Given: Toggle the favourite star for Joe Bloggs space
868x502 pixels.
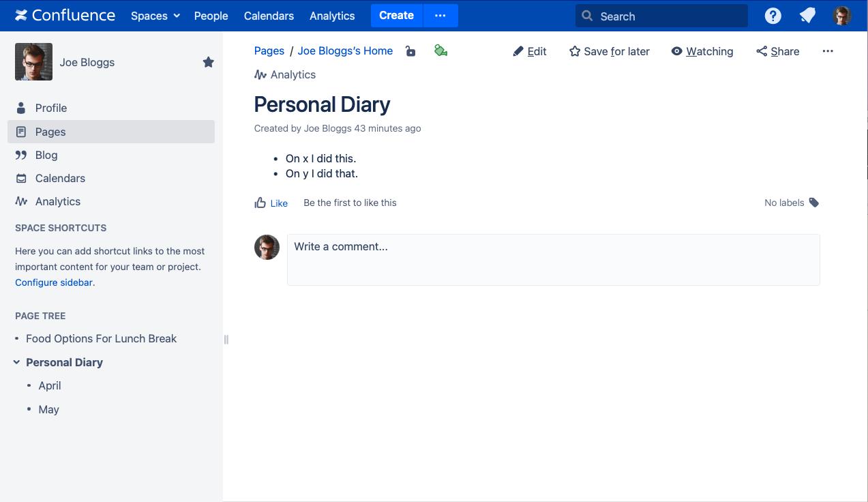Looking at the screenshot, I should (209, 62).
